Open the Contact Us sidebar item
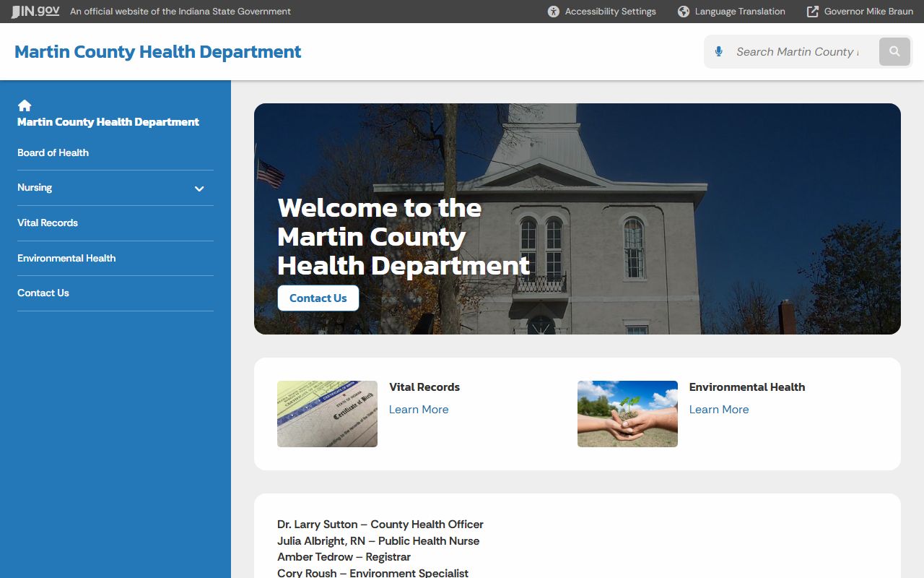This screenshot has height=578, width=924. (43, 293)
